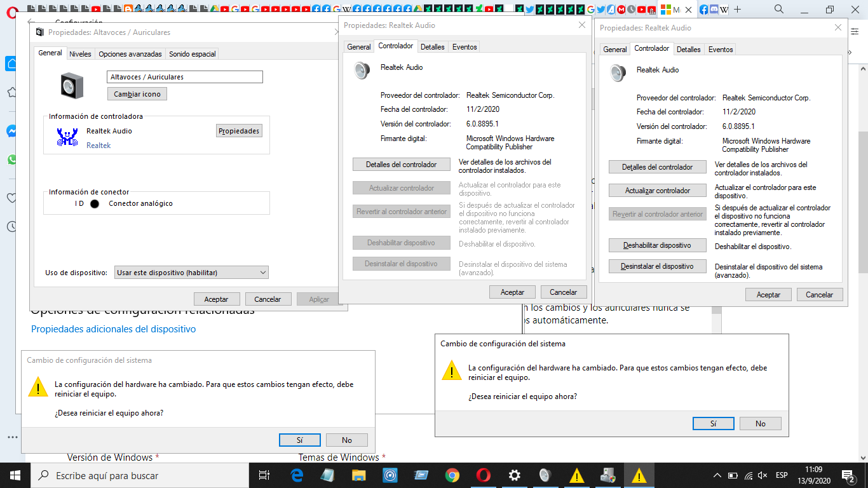Viewport: 868px width, 488px height.
Task: Open File Explorer from the taskbar
Action: (359, 475)
